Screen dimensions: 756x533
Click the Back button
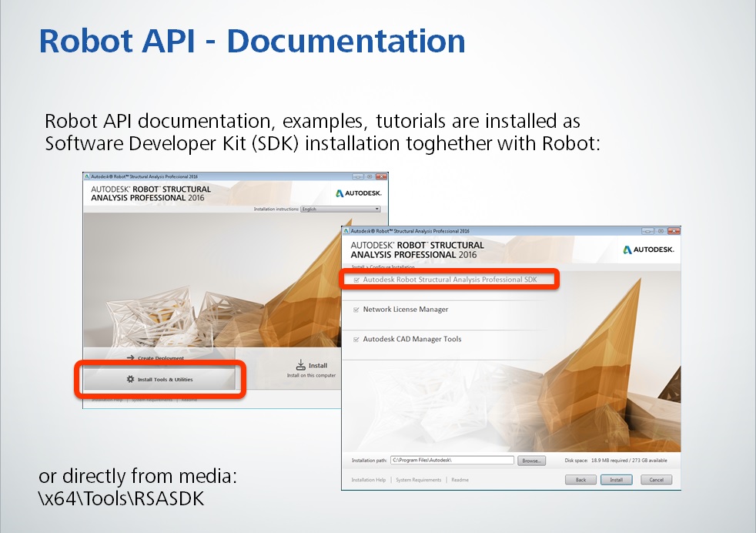click(581, 479)
